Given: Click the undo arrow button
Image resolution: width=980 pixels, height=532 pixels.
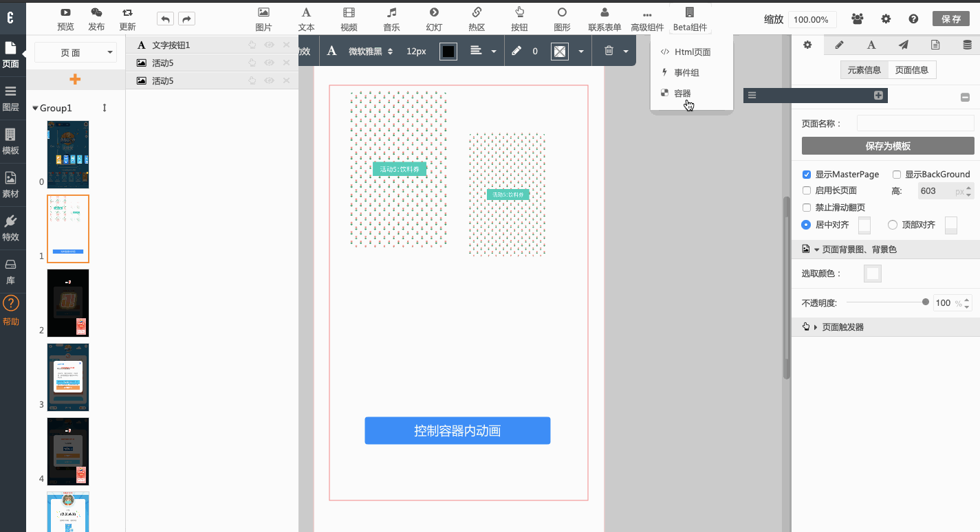Looking at the screenshot, I should pos(165,19).
